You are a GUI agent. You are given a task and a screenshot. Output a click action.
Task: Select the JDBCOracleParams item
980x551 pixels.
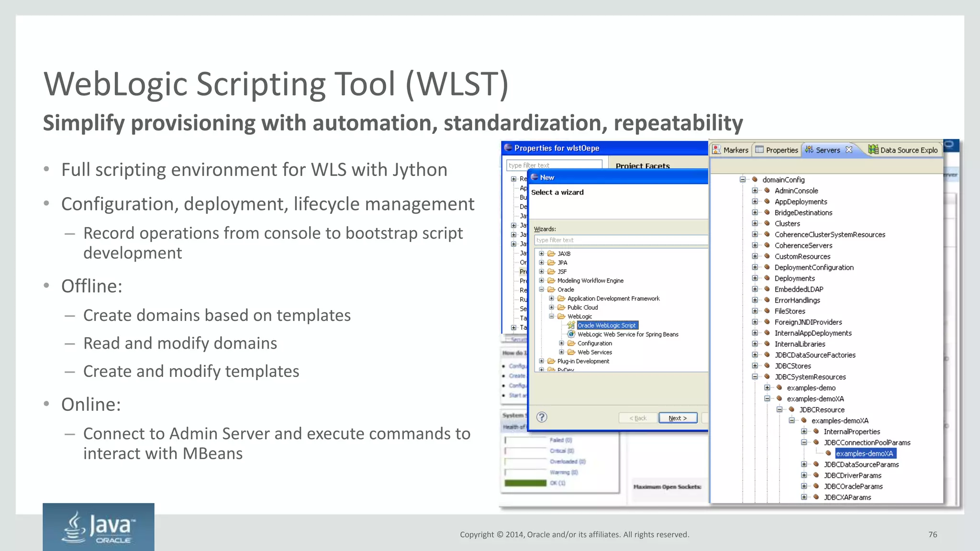[853, 486]
